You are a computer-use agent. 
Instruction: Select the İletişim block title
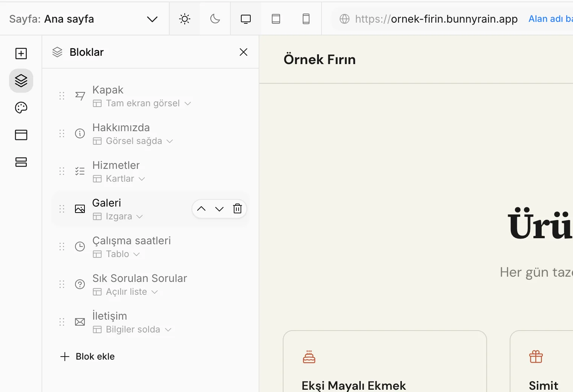tap(110, 316)
